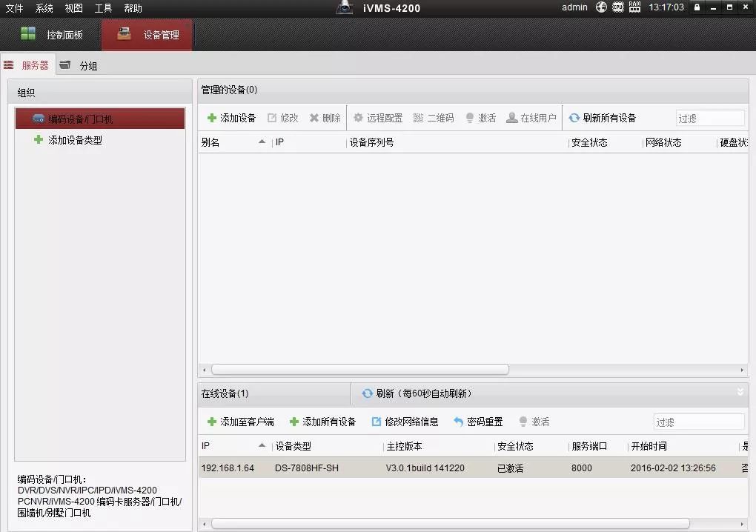This screenshot has width=756, height=532.
Task: Switch to the 分组 tab
Action: tap(79, 65)
